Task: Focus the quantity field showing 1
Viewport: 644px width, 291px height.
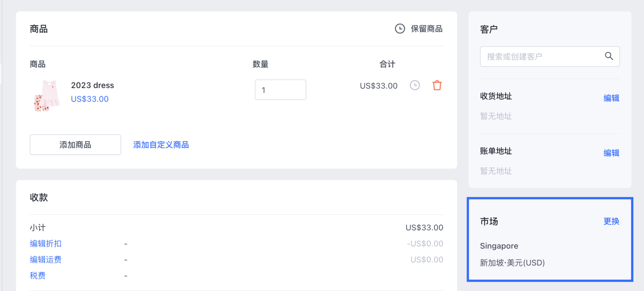Action: 280,90
